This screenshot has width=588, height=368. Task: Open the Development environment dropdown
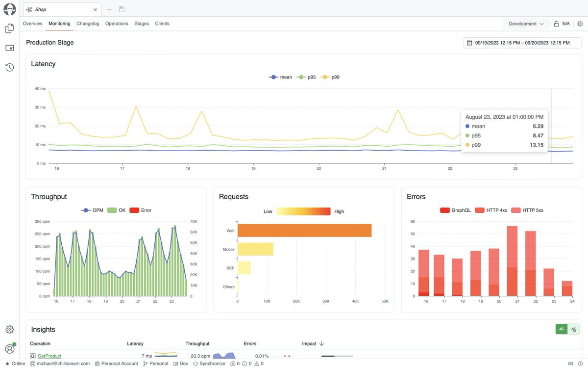pyautogui.click(x=525, y=23)
